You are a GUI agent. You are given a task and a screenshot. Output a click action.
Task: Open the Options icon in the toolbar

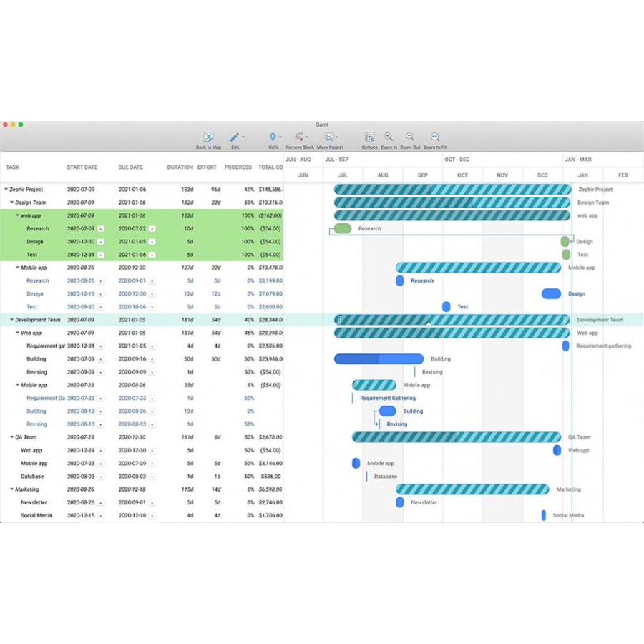(371, 136)
